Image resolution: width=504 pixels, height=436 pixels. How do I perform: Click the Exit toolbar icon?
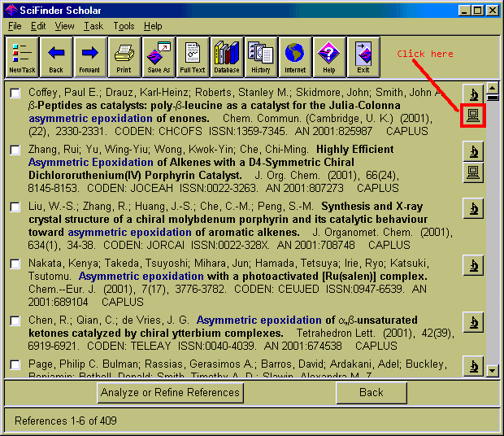pyautogui.click(x=363, y=57)
